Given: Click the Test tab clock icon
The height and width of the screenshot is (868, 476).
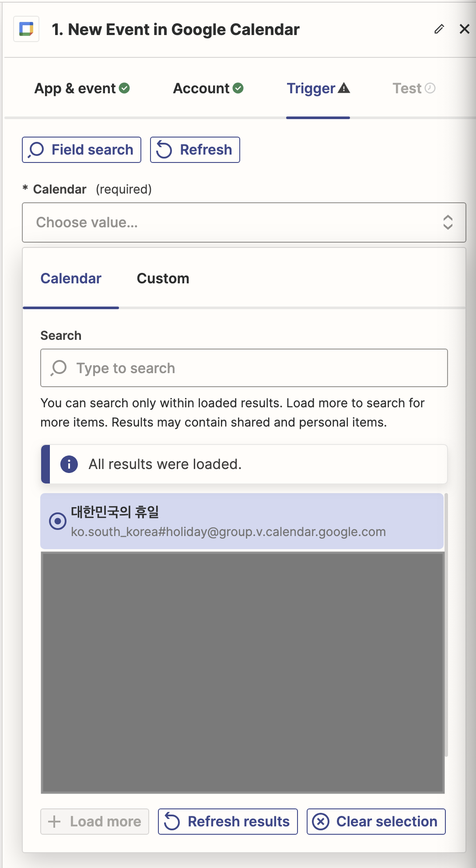Looking at the screenshot, I should coord(430,88).
